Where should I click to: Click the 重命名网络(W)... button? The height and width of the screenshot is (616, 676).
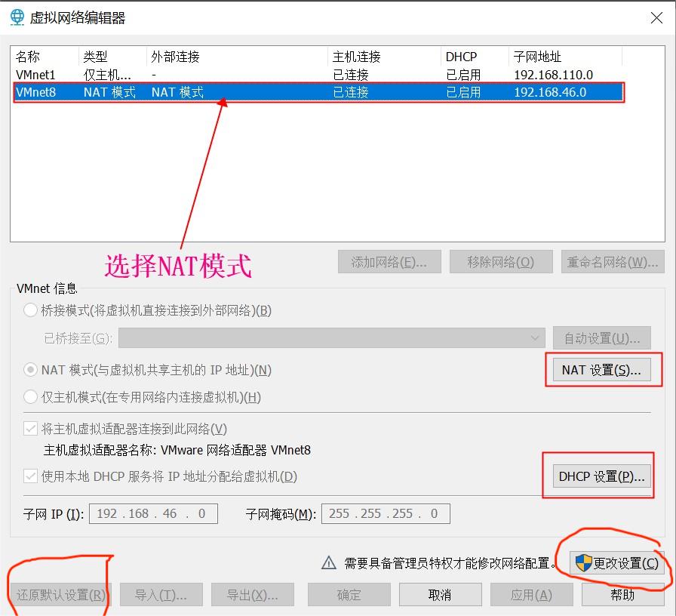(613, 261)
